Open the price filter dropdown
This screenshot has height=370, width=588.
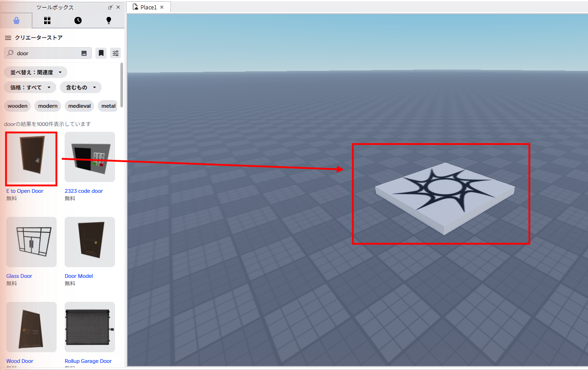(30, 87)
